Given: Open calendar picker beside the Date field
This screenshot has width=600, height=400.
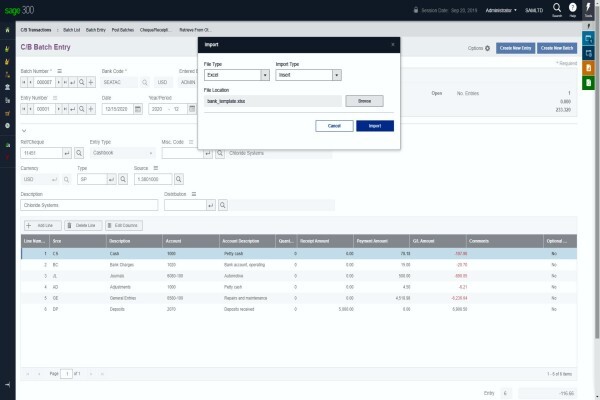Looking at the screenshot, I should [138, 109].
